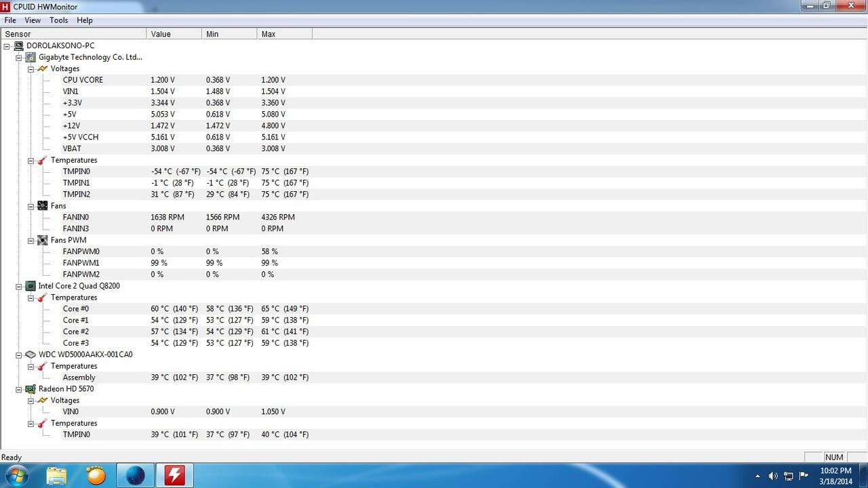Screen dimensions: 868x488
Task: Collapse the Gigabyte Temperatures group
Action: click(31, 161)
